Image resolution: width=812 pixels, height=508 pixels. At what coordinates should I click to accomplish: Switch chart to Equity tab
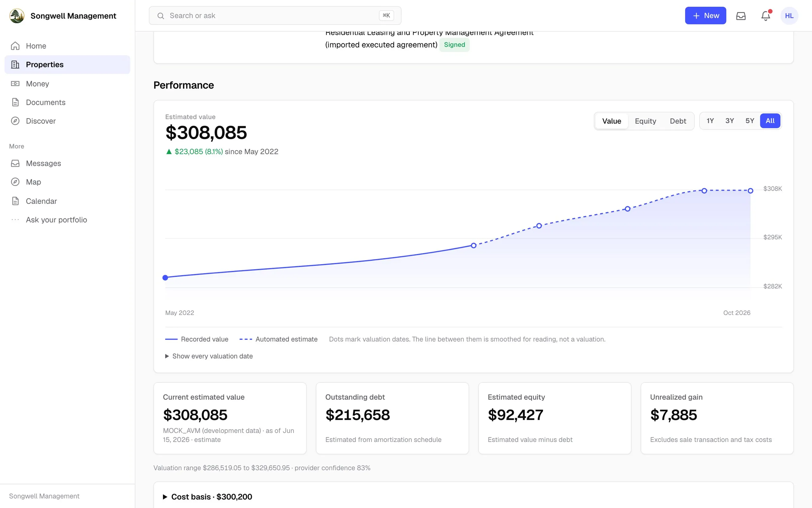[645, 121]
